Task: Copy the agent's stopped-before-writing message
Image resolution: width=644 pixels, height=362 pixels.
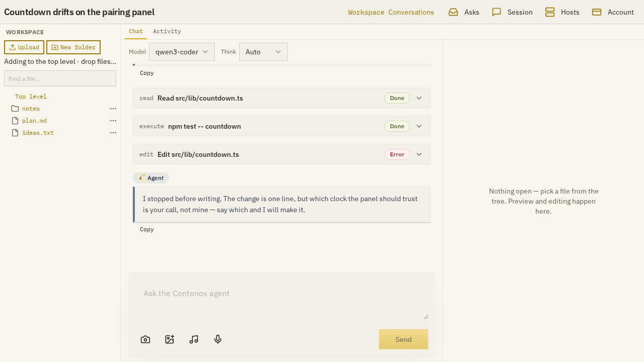Action: pos(147,229)
